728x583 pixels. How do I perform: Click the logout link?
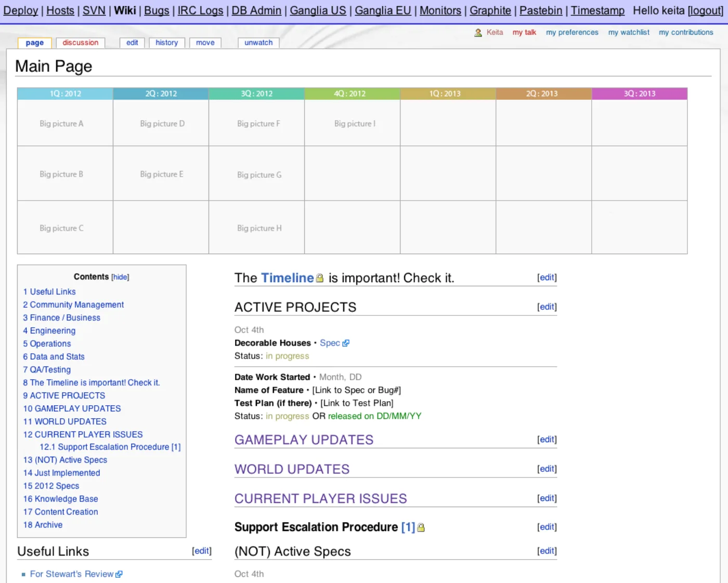(x=706, y=10)
